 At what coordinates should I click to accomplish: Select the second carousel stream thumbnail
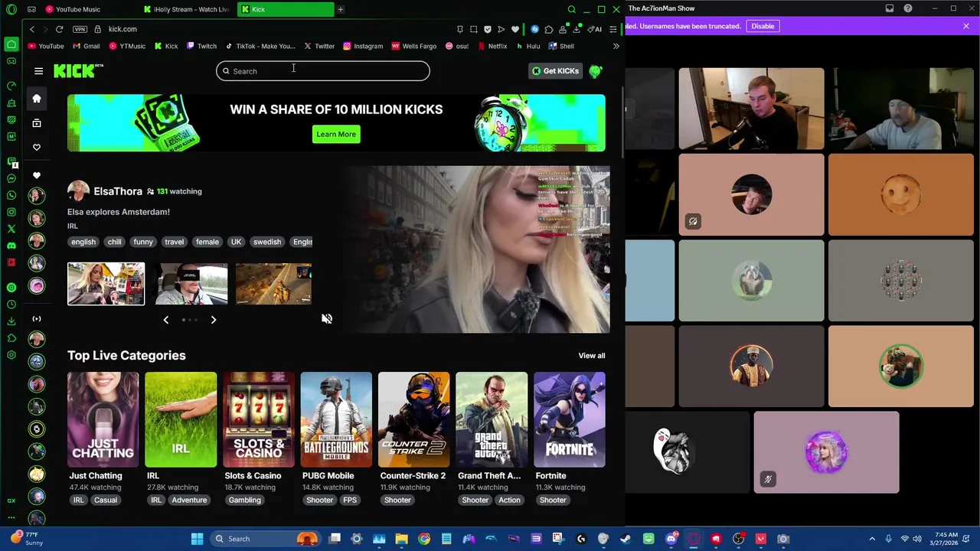(190, 284)
